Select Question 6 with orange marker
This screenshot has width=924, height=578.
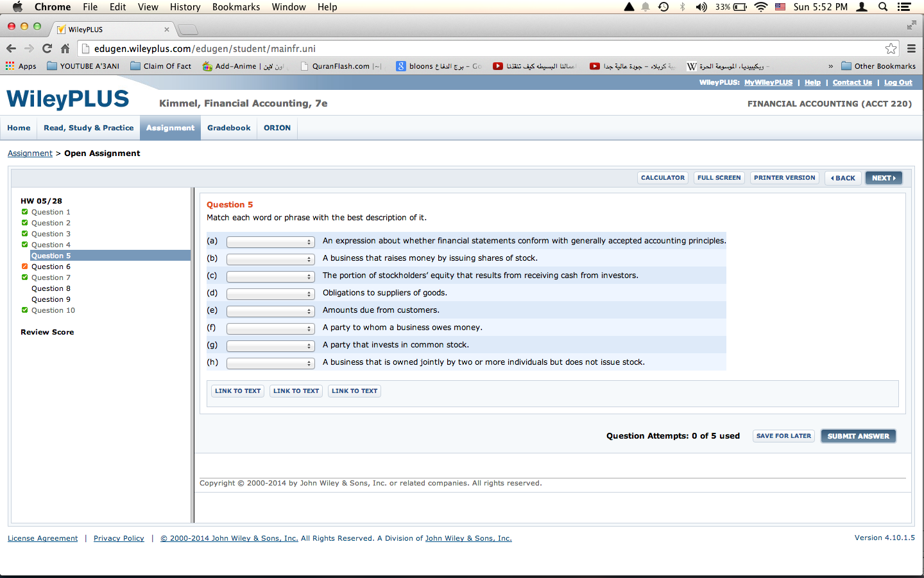coord(51,267)
